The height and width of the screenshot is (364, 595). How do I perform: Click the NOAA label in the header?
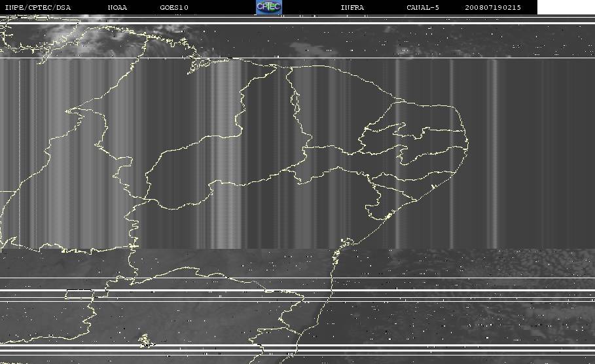coord(117,7)
